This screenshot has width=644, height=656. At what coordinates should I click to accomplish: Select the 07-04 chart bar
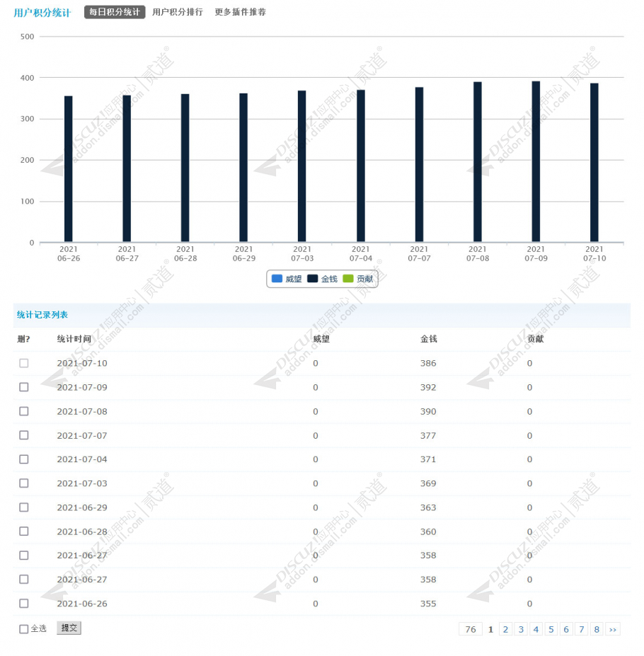coord(361,166)
